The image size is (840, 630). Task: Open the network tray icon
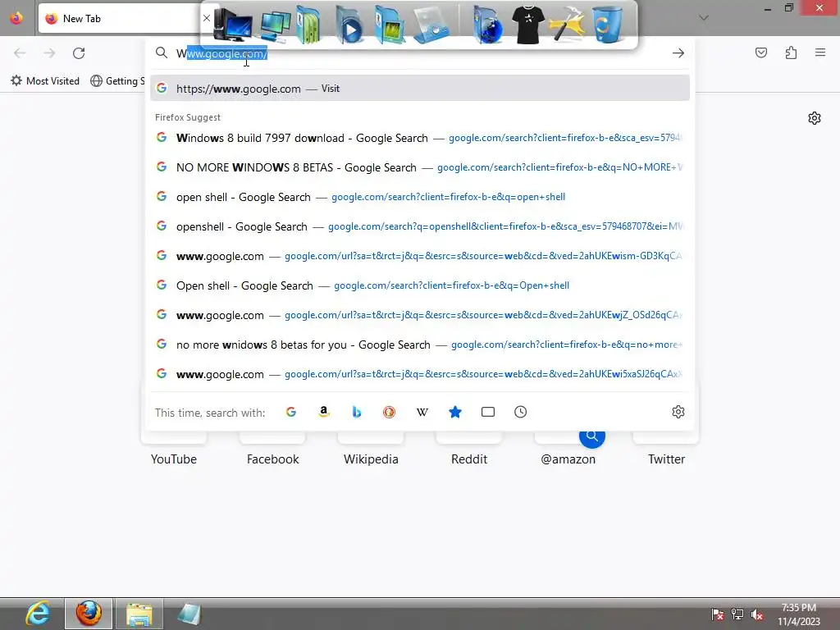(x=737, y=614)
